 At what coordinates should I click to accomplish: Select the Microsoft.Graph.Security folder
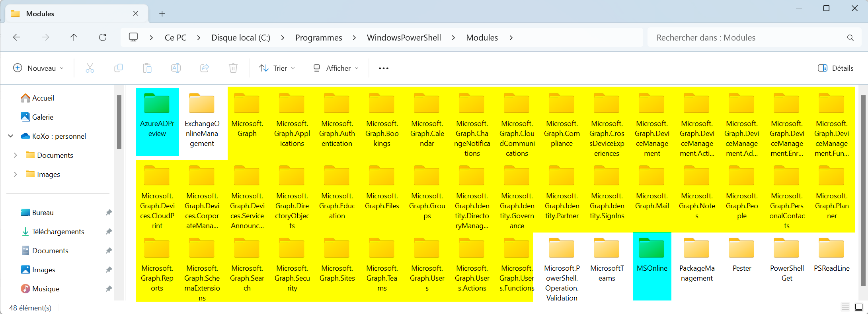[x=292, y=265]
